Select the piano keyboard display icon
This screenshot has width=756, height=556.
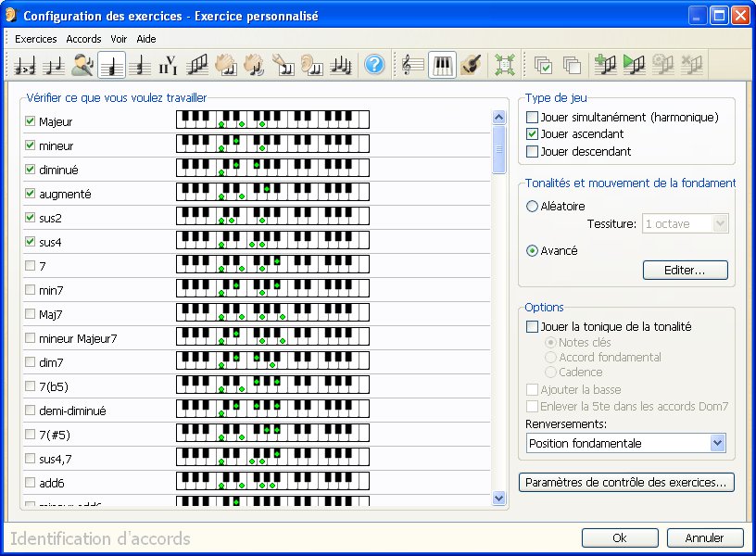pos(442,65)
